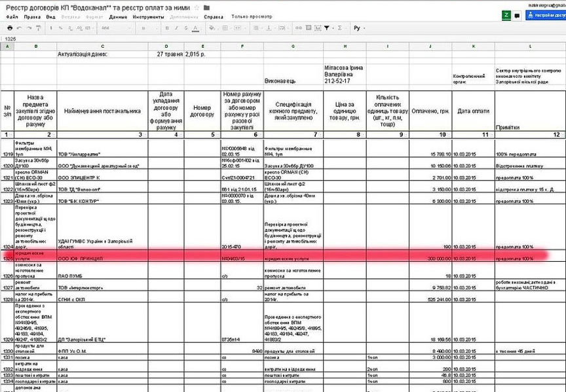Click the insert link chain icon
The width and height of the screenshot is (566, 392).
(298, 28)
